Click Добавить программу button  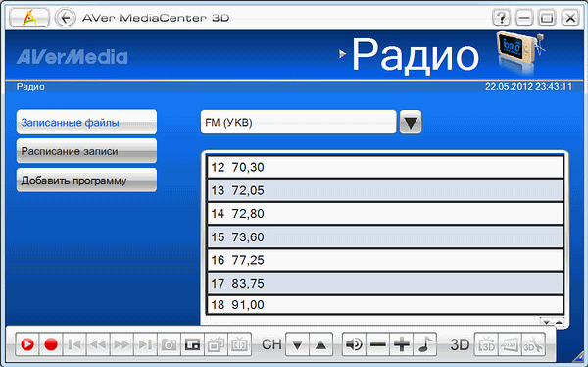pyautogui.click(x=86, y=181)
